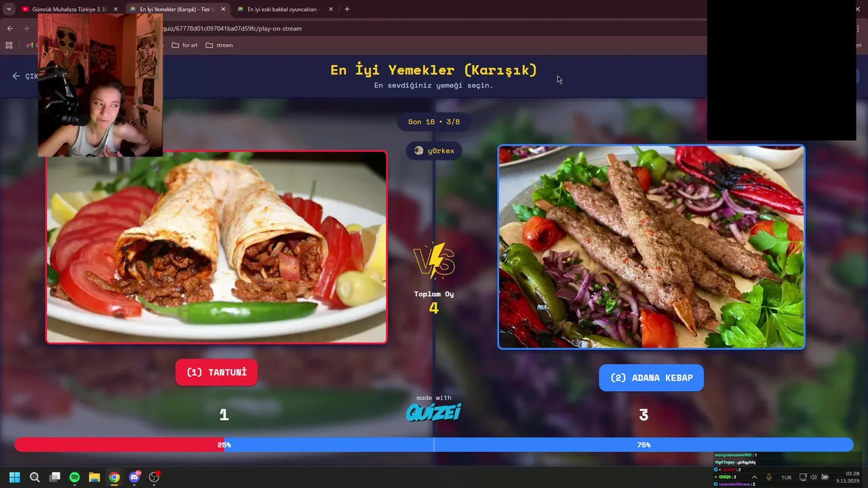The height and width of the screenshot is (488, 868).
Task: Open the Windows Start menu
Action: pos(14,477)
